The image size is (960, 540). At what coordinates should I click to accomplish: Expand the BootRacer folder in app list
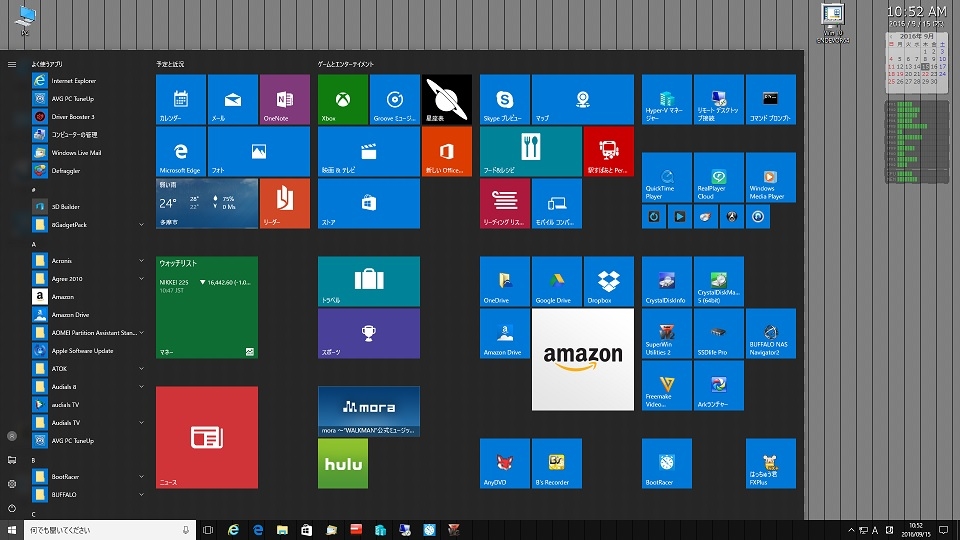tap(141, 476)
